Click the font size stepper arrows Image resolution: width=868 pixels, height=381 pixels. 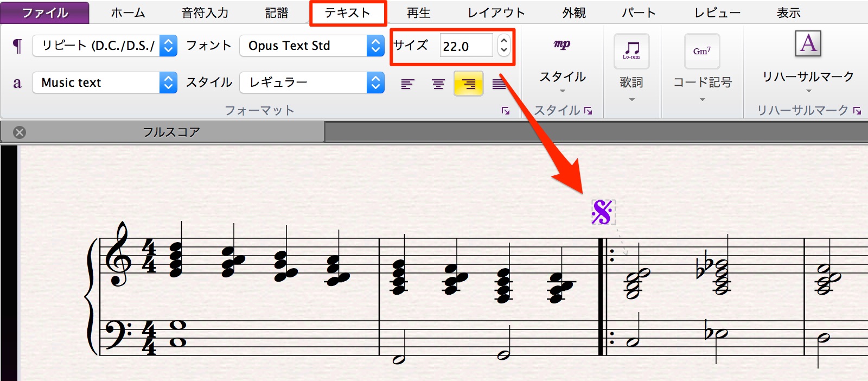pos(504,46)
